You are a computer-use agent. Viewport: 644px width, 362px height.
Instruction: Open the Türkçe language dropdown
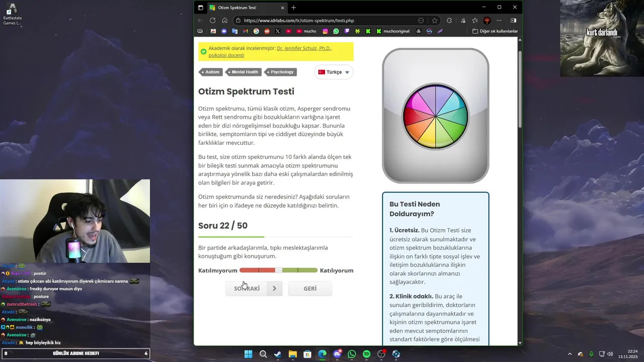click(334, 72)
